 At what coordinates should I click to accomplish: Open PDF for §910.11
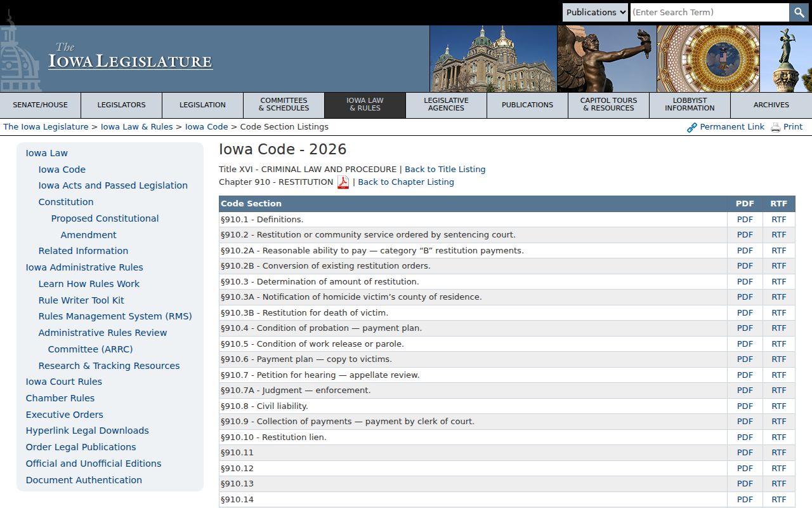point(745,453)
